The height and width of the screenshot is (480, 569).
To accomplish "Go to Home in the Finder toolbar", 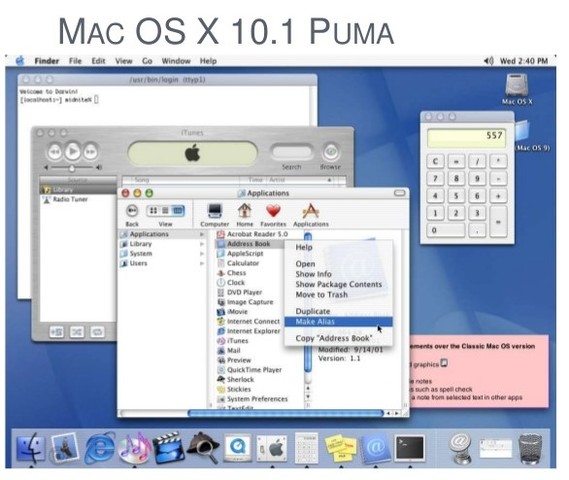I will [x=245, y=214].
